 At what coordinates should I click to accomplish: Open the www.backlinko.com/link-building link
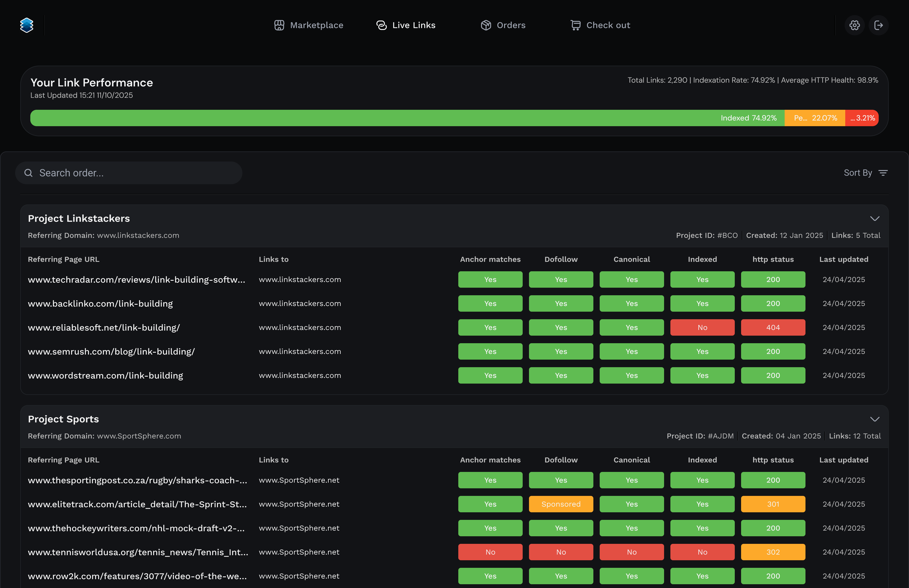[x=100, y=303]
